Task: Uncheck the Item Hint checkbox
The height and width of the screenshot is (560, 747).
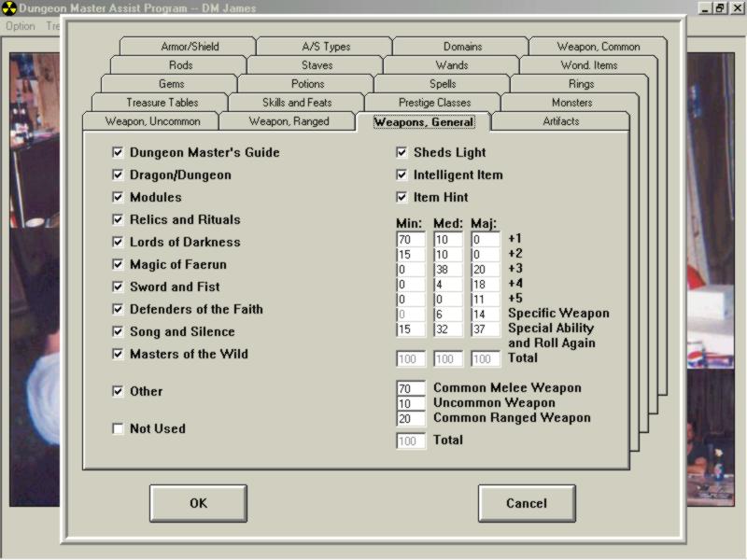Action: coord(402,197)
